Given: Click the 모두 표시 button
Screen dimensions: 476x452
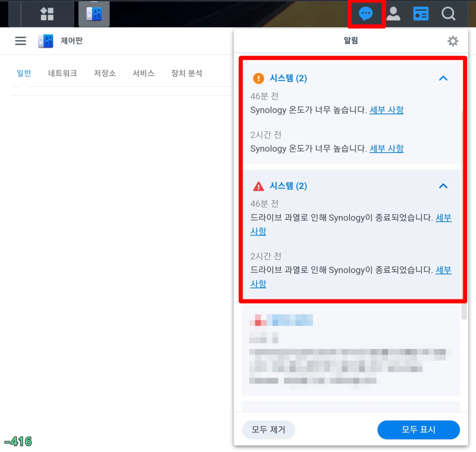Looking at the screenshot, I should click(419, 430).
